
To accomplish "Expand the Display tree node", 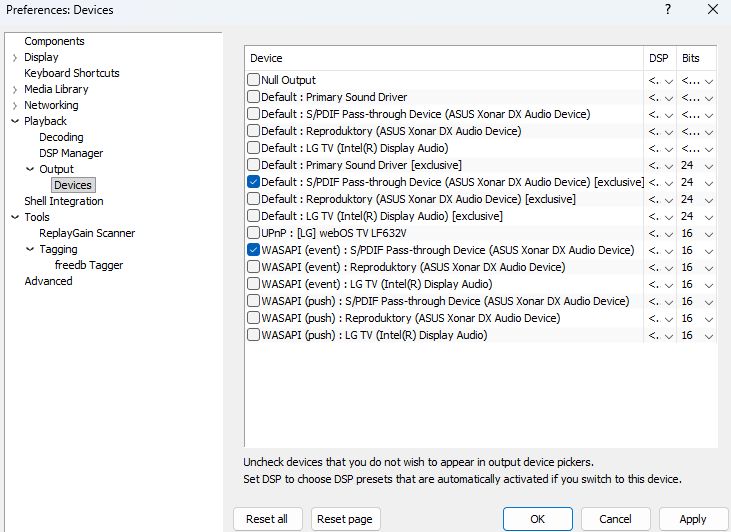I will [15, 57].
